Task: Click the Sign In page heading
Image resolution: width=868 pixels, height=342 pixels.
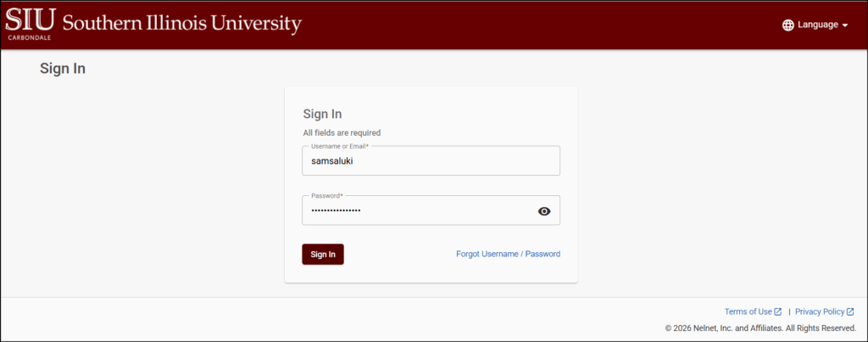Action: click(63, 69)
